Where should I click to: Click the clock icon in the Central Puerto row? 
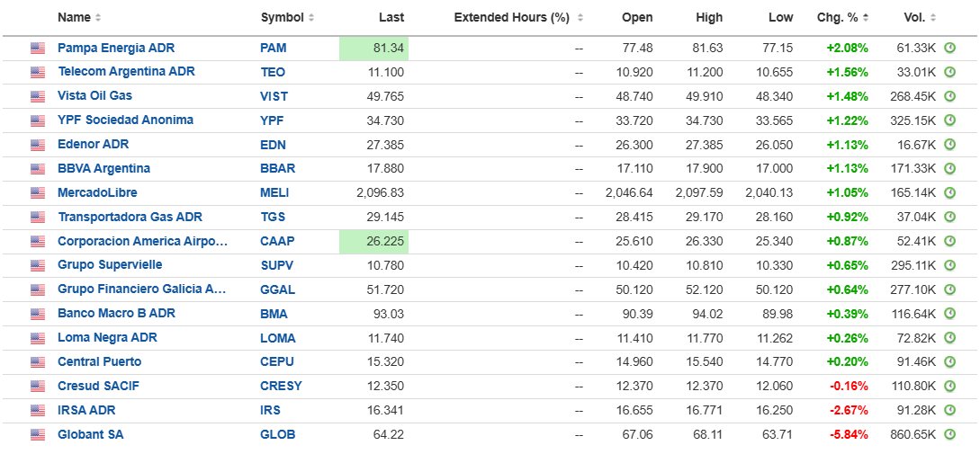[x=949, y=361]
